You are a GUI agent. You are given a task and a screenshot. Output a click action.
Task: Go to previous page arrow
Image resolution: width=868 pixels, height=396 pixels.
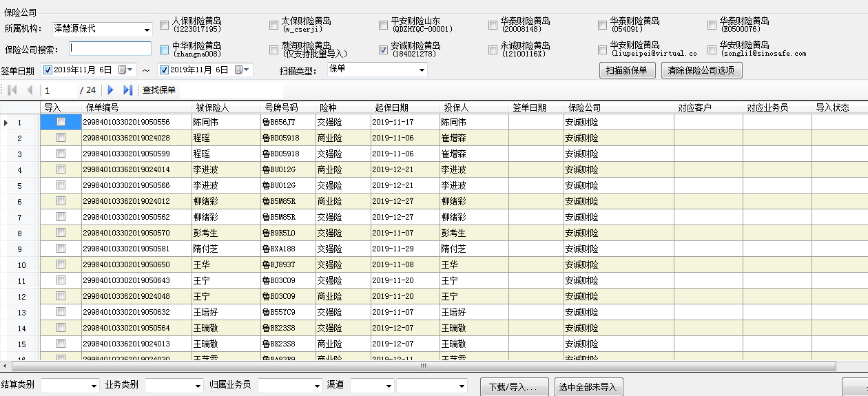pyautogui.click(x=30, y=90)
